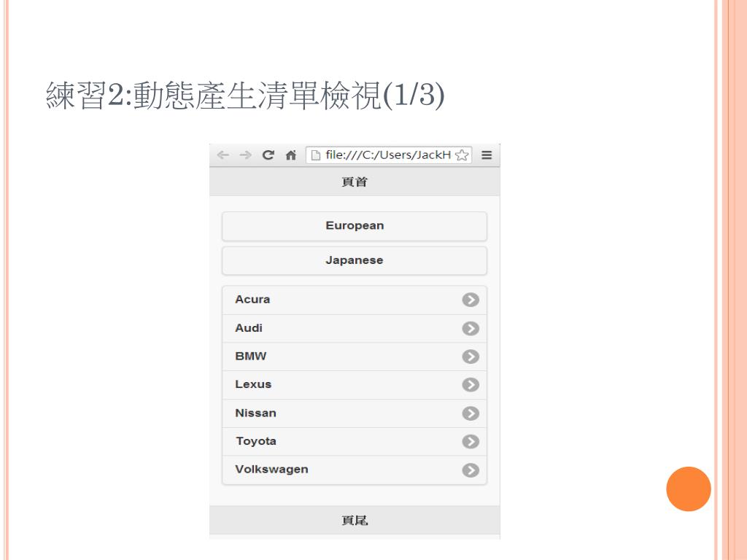The image size is (747, 560).
Task: Bookmark page with the star icon
Action: coord(462,155)
